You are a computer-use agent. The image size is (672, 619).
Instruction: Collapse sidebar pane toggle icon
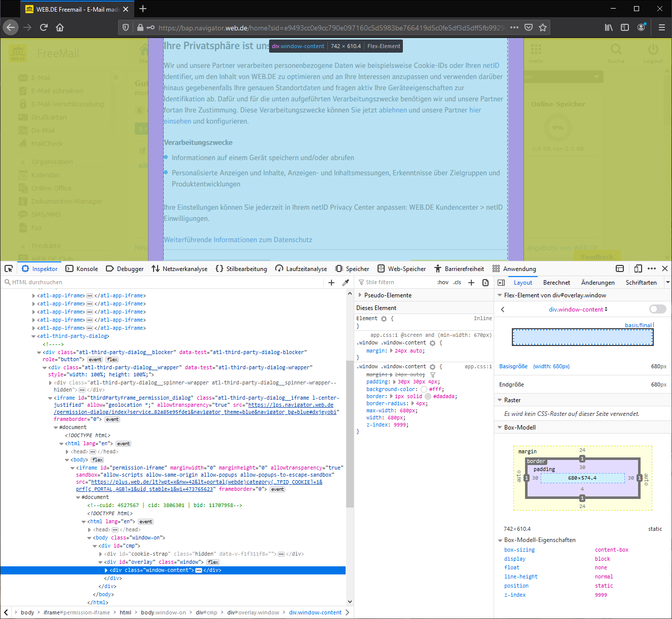501,283
